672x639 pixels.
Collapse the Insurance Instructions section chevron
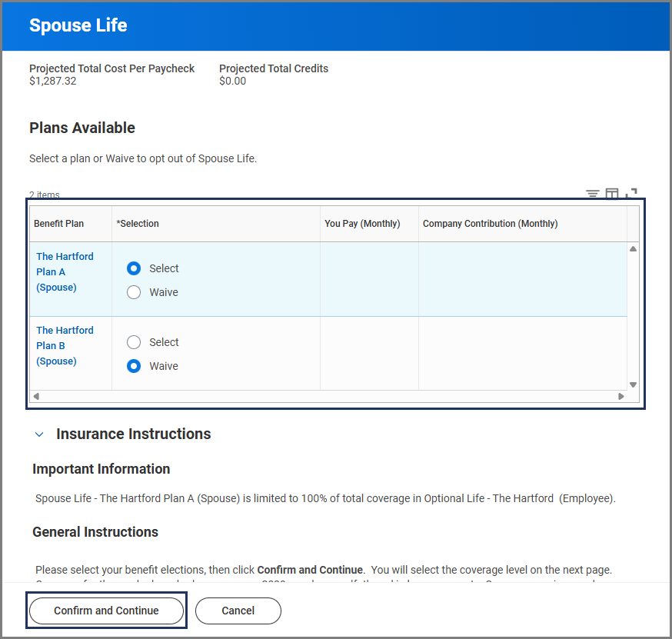[39, 434]
